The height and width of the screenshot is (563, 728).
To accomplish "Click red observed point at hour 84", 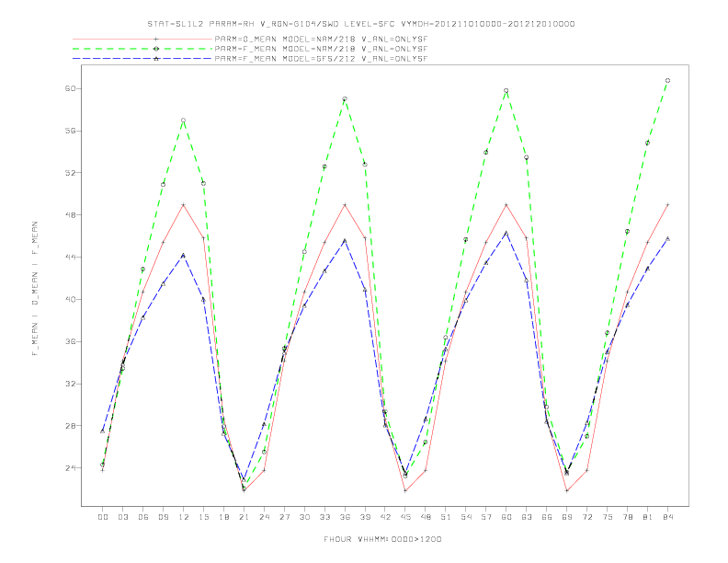I will [668, 204].
